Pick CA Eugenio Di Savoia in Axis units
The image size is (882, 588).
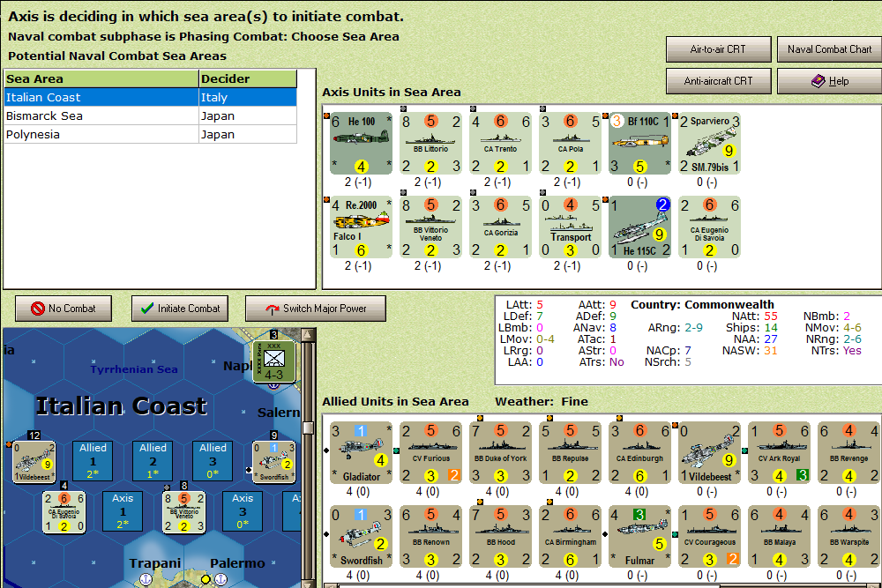(710, 227)
